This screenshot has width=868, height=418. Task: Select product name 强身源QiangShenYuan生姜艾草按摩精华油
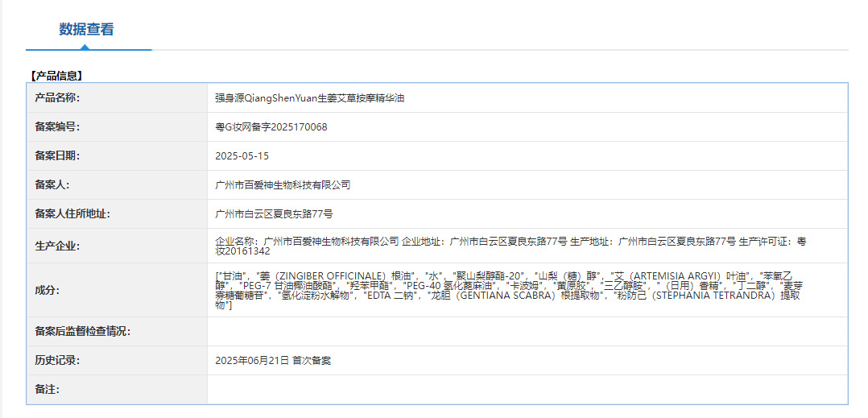coord(310,98)
